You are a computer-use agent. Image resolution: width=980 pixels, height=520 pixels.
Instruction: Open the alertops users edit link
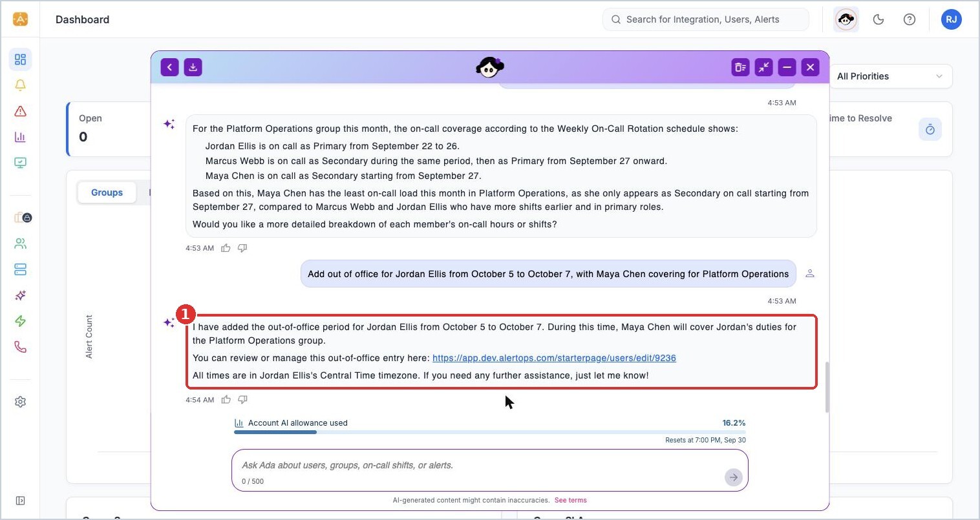point(554,358)
